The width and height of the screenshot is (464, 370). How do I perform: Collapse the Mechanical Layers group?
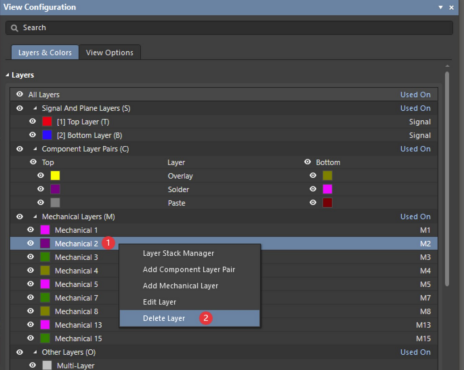pyautogui.click(x=35, y=217)
